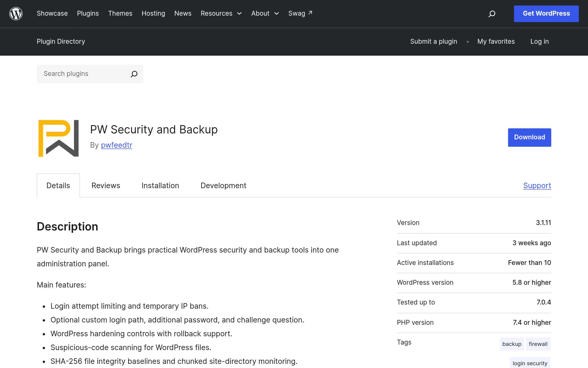Click the plugin title PW Security and Backup
This screenshot has height=368, width=588.
[x=154, y=129]
